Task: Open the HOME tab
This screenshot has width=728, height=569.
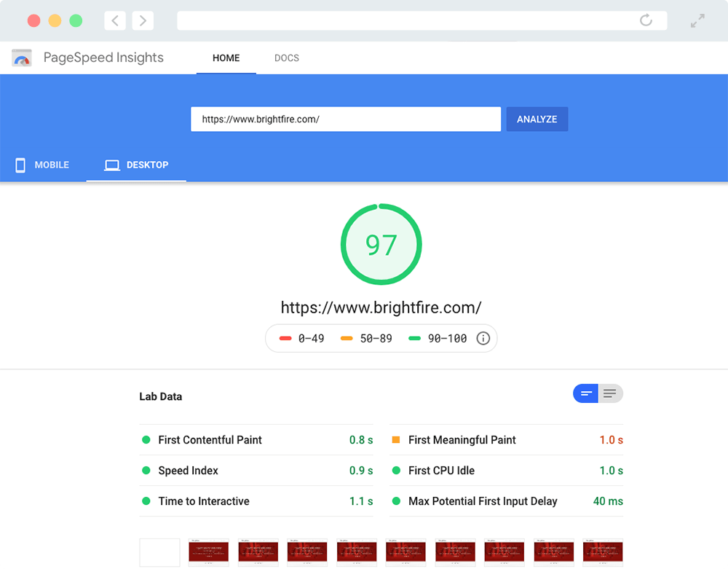Action: [x=226, y=58]
